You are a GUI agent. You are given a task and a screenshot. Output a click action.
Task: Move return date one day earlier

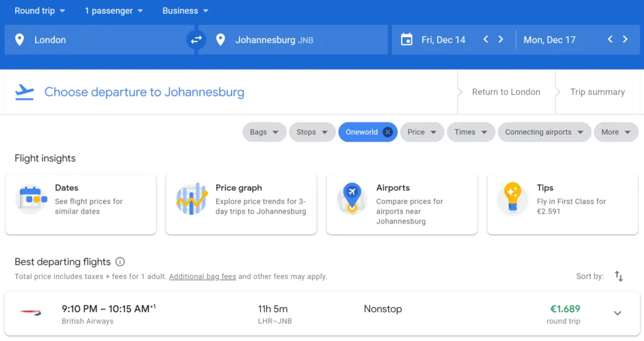click(610, 40)
